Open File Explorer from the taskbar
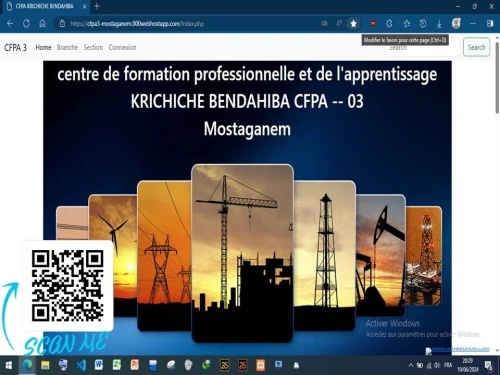This screenshot has width=500, height=375. coord(45,365)
